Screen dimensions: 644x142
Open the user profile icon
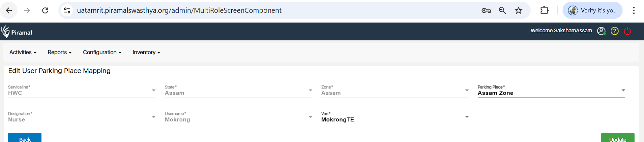pyautogui.click(x=601, y=31)
